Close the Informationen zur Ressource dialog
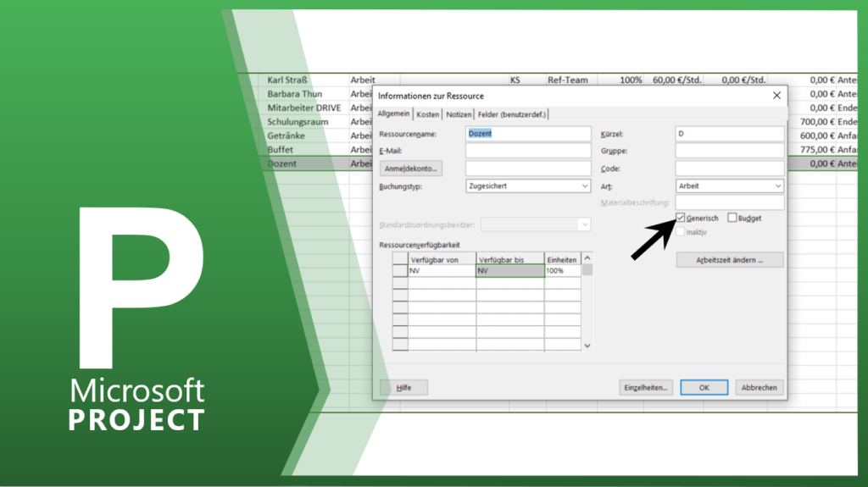This screenshot has height=487, width=868. [x=776, y=96]
